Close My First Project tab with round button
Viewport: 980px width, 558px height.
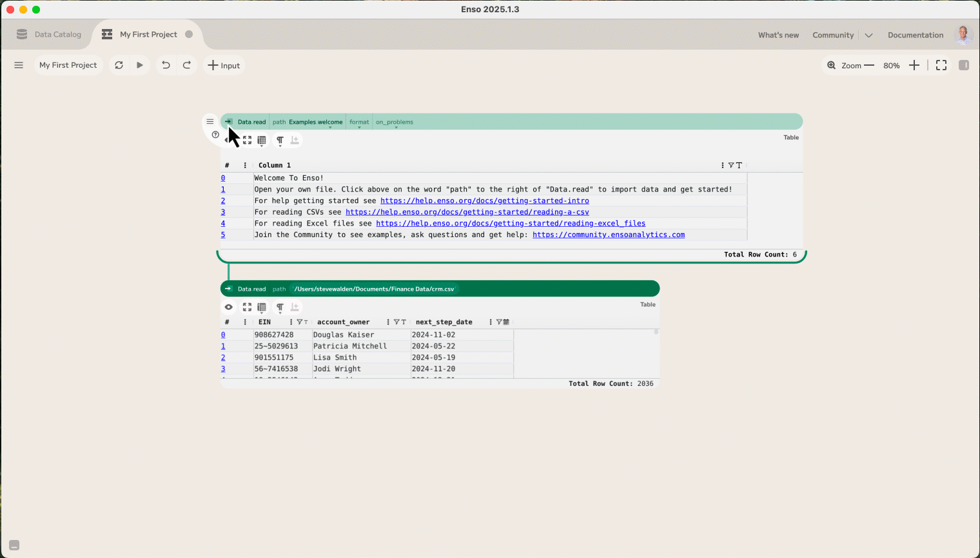(189, 34)
